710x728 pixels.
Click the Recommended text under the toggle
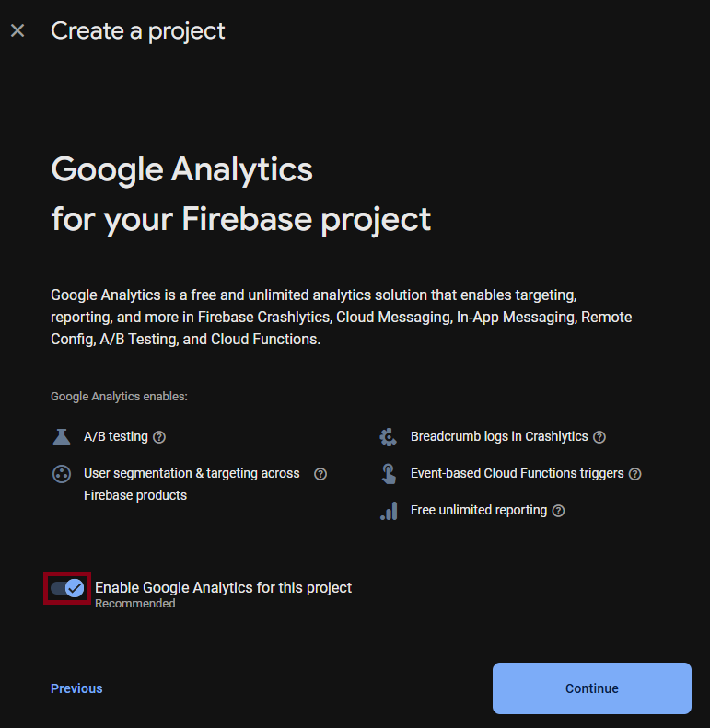[135, 604]
